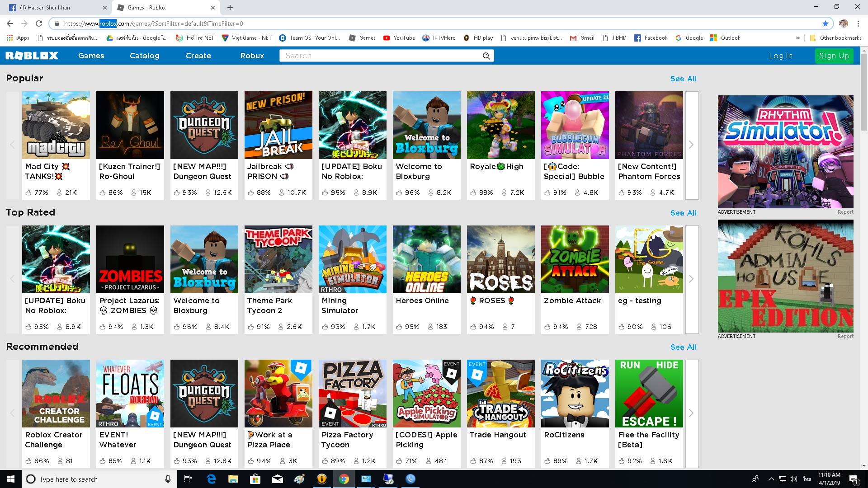Open the YouTube bookmark
The width and height of the screenshot is (868, 488).
(399, 38)
